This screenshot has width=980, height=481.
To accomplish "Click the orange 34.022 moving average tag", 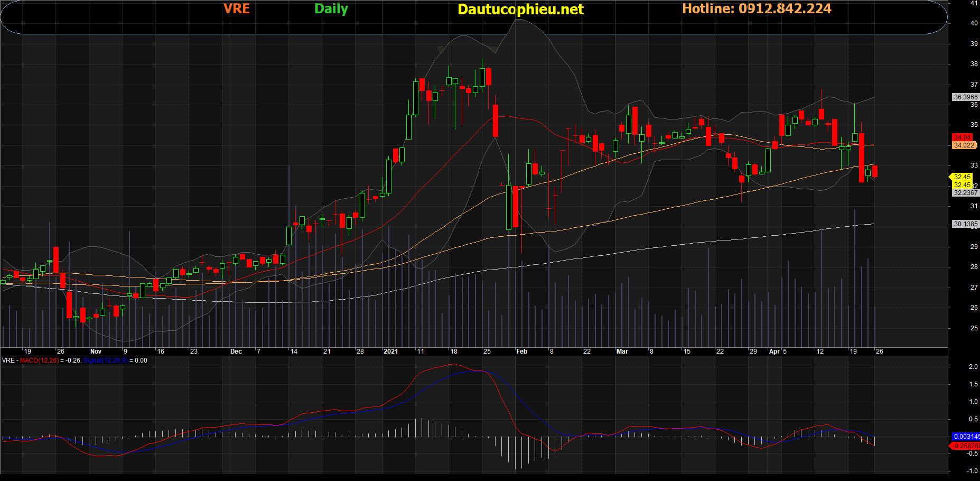I will pyautogui.click(x=964, y=145).
